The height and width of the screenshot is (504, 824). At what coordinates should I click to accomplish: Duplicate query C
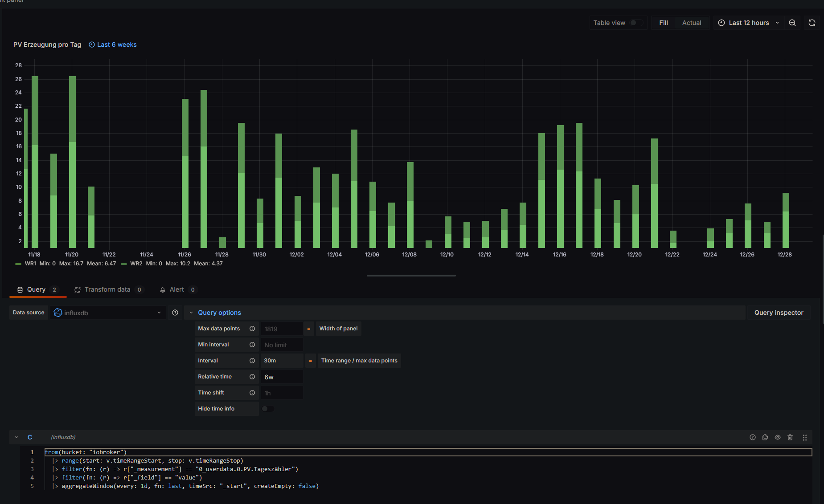[x=765, y=437]
